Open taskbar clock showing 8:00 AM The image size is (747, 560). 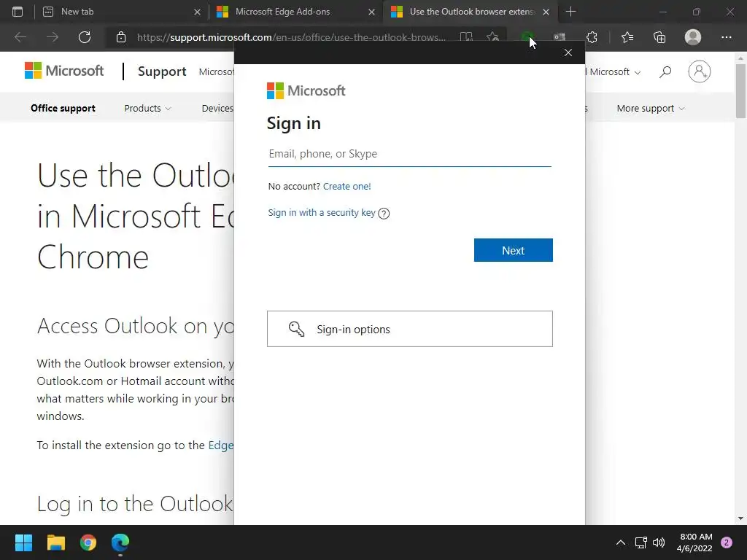pos(694,542)
